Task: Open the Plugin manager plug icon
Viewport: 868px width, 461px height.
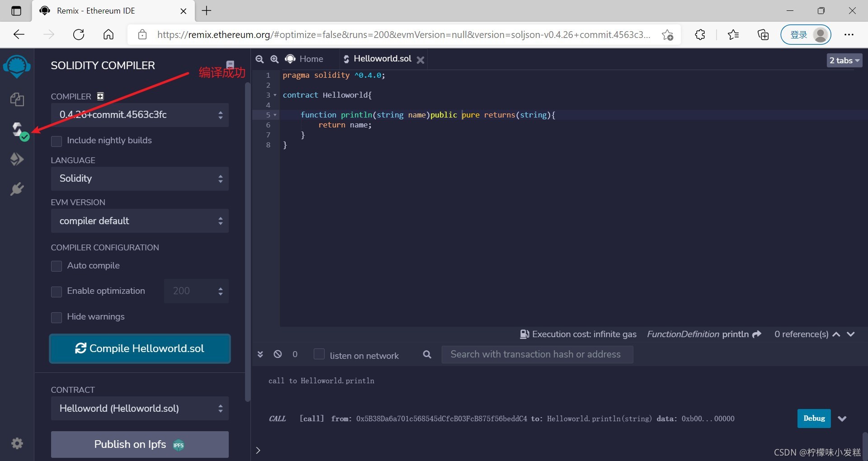Action: click(17, 189)
